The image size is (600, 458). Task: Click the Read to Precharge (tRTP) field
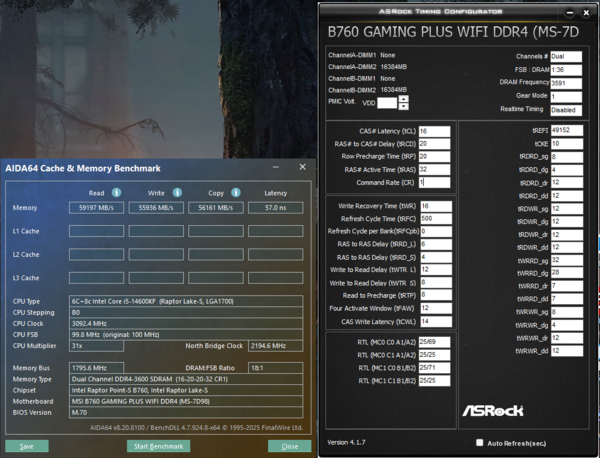(436, 295)
